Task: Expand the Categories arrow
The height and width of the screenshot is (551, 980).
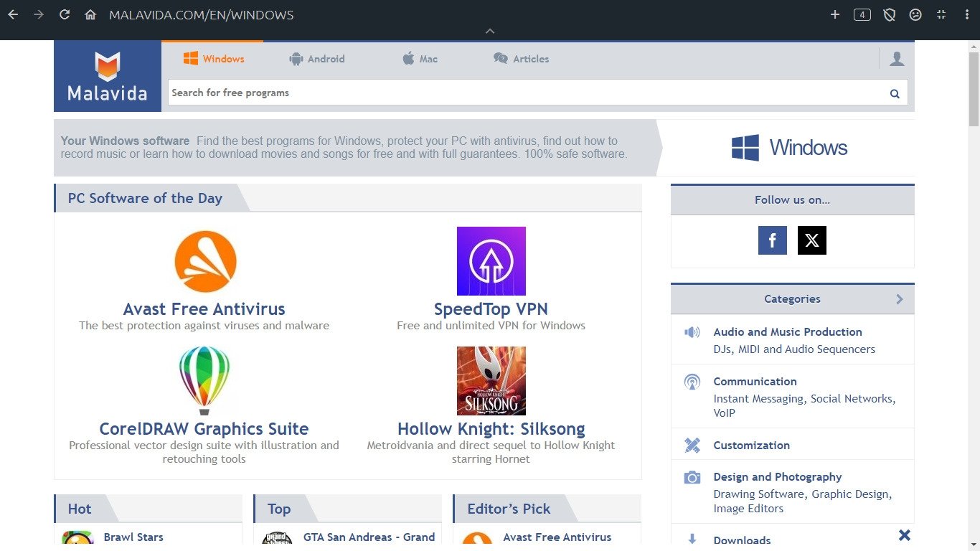Action: click(x=900, y=299)
